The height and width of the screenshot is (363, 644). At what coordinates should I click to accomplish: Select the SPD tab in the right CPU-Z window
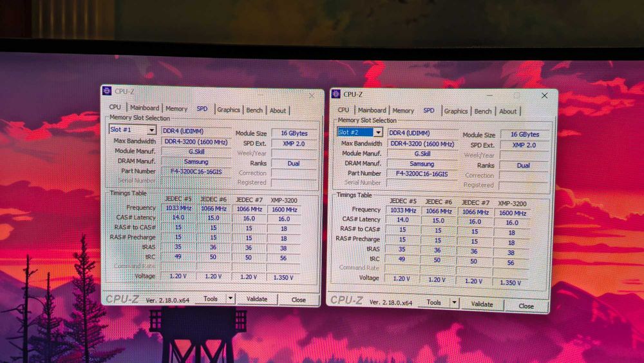click(x=429, y=110)
